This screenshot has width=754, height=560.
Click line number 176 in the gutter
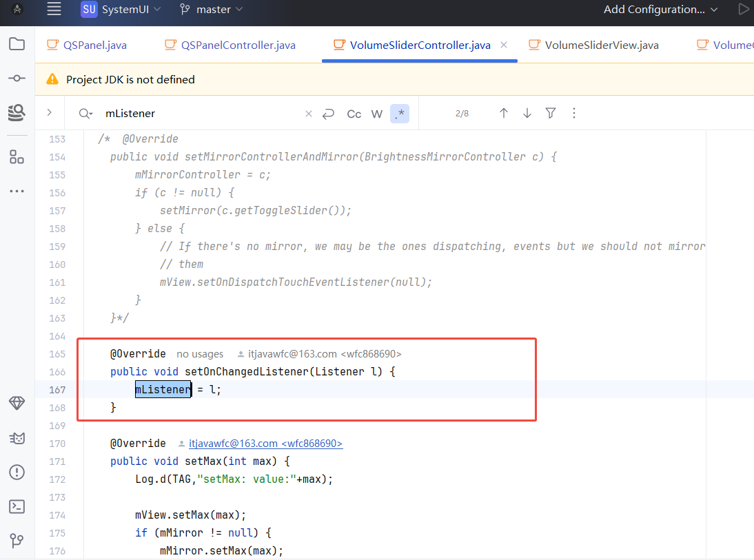pyautogui.click(x=57, y=551)
